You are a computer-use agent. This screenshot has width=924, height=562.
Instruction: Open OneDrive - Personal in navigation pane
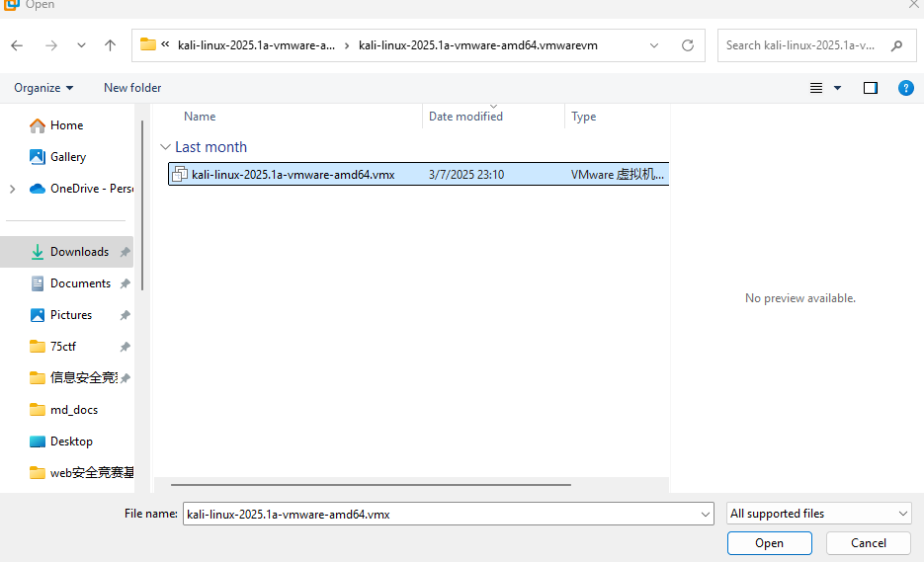click(x=91, y=189)
